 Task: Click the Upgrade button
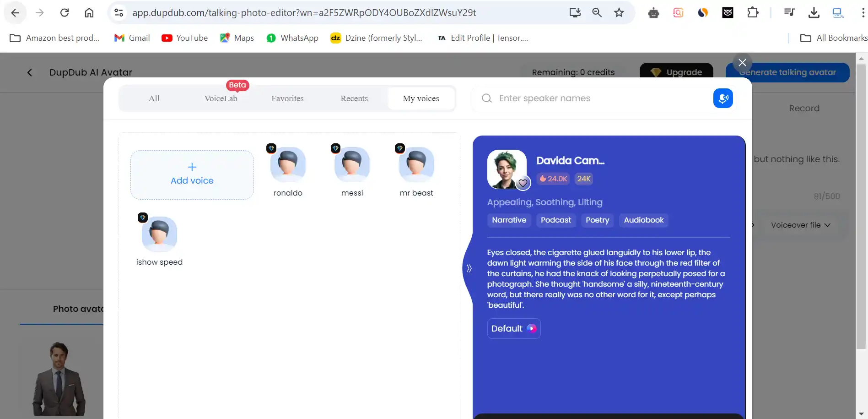676,72
